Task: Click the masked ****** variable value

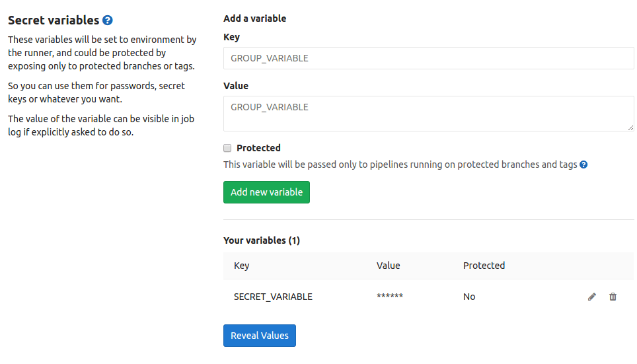Action: [390, 297]
